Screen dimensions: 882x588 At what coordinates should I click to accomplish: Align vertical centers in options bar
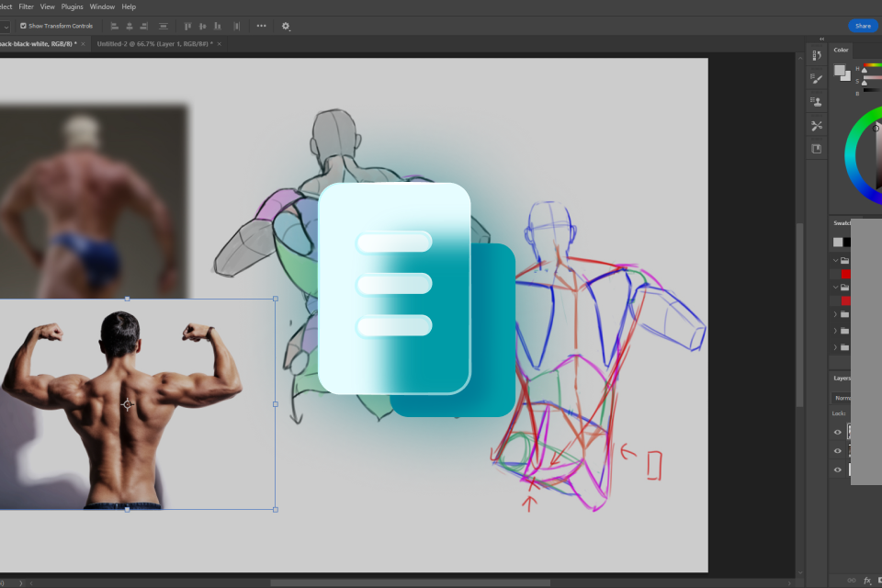tap(202, 26)
